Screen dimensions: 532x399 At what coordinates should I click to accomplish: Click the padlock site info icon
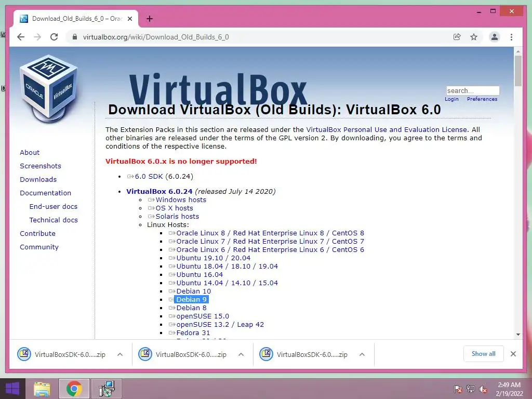click(75, 37)
